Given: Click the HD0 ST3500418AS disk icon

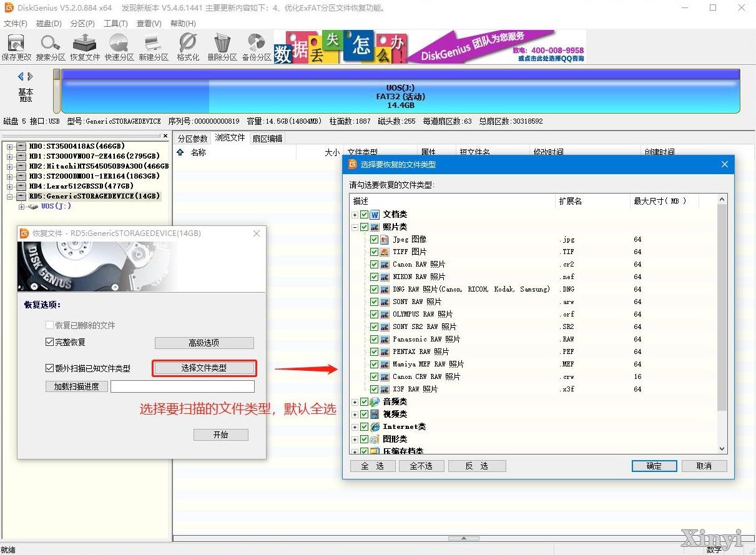Looking at the screenshot, I should point(21,146).
